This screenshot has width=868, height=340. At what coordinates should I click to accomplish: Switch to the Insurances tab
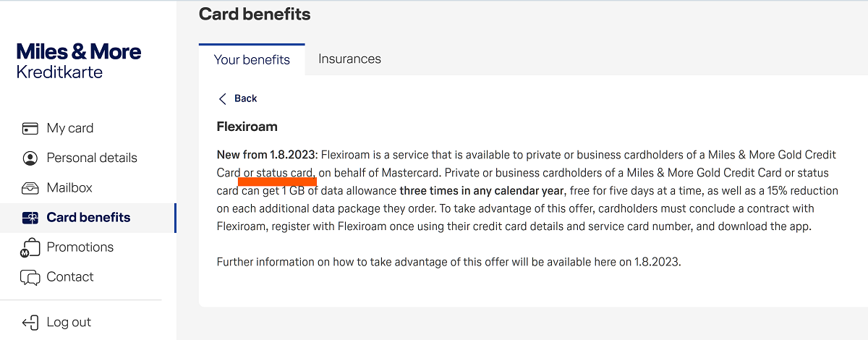click(x=349, y=59)
